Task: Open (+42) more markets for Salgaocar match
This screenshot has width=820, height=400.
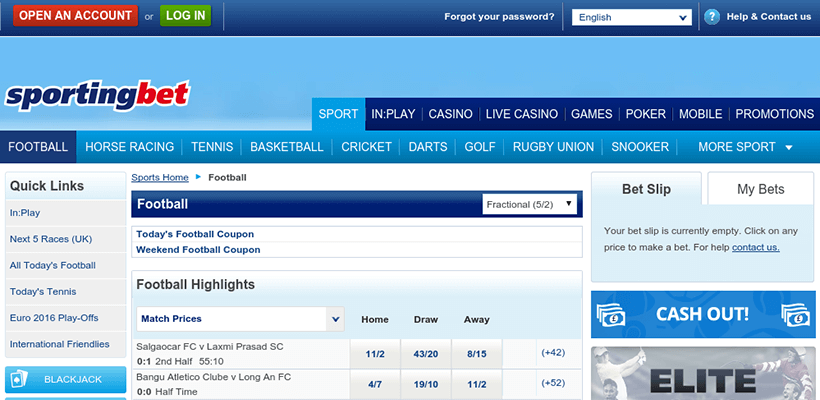Action: point(553,352)
